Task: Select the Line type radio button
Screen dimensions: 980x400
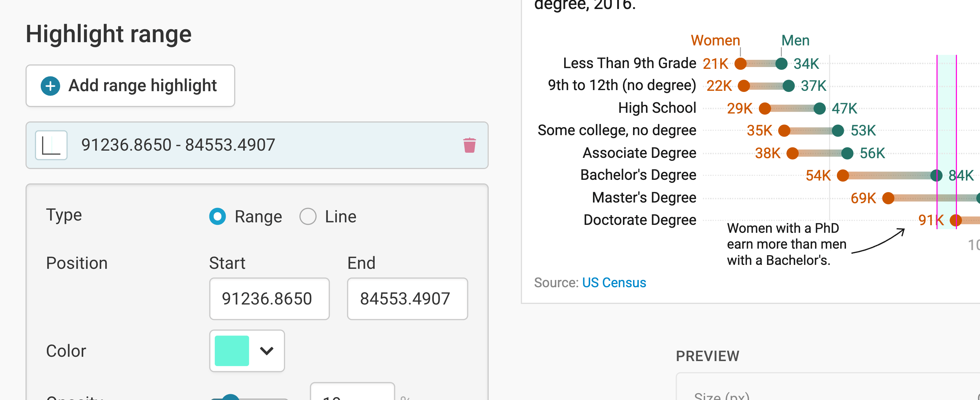Action: (308, 216)
